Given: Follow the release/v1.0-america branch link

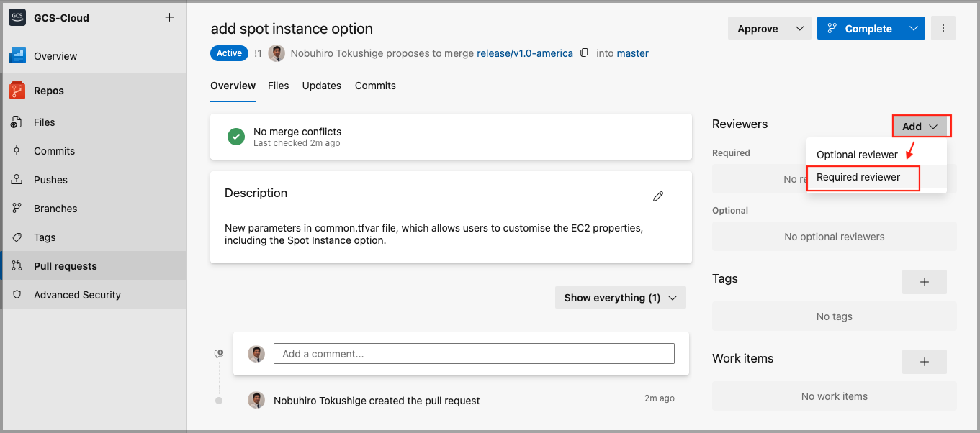Looking at the screenshot, I should click(525, 53).
